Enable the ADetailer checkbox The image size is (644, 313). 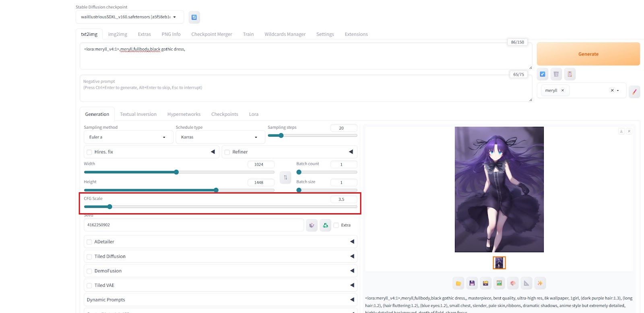(89, 242)
